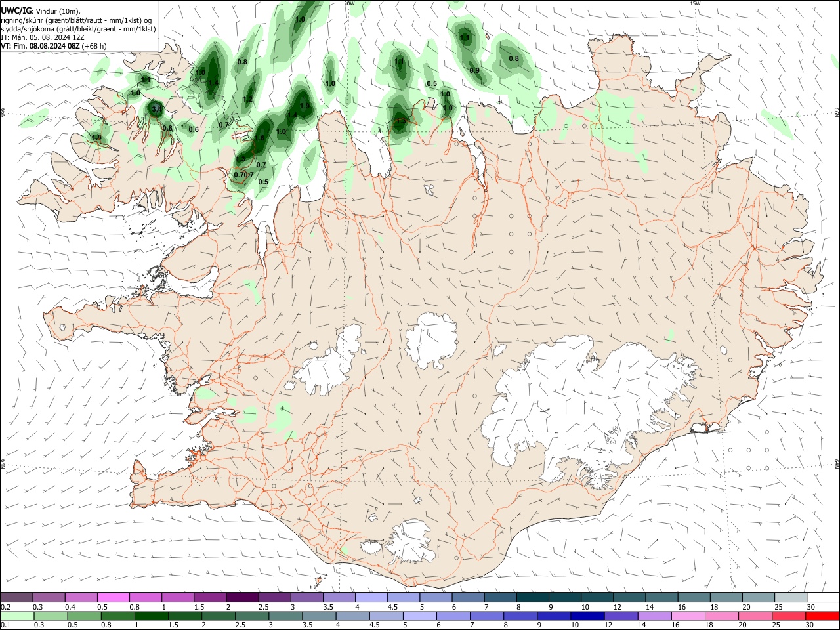Screen dimensions: 840x630
Task: Click the 1.6 precipitation value label
Action: point(259,138)
